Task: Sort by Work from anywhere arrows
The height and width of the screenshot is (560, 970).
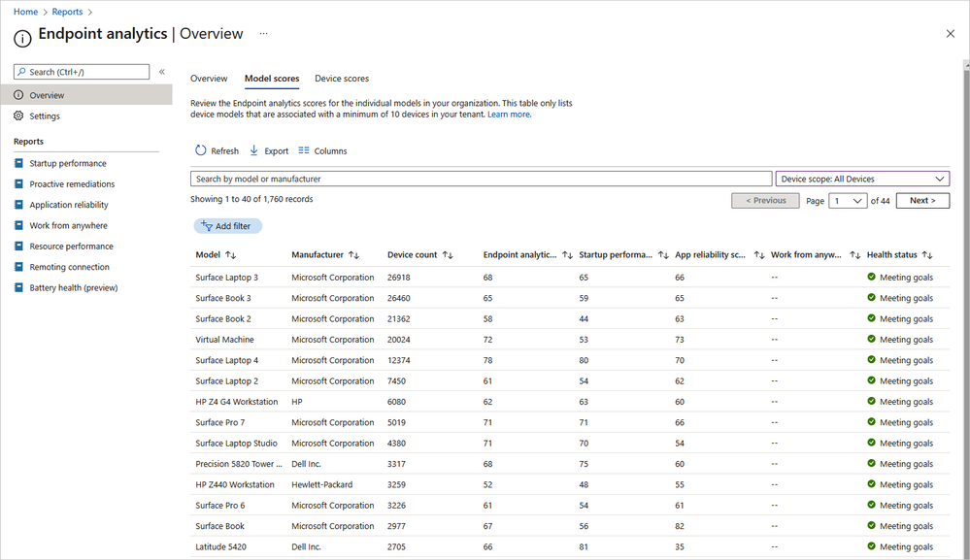Action: (854, 254)
